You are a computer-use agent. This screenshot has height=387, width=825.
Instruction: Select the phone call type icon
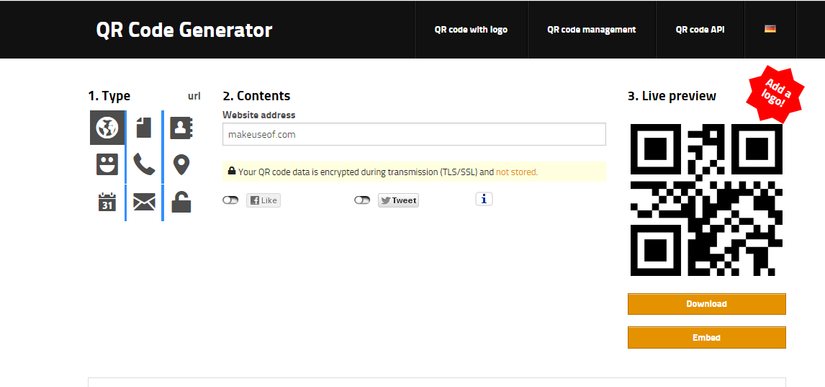144,165
